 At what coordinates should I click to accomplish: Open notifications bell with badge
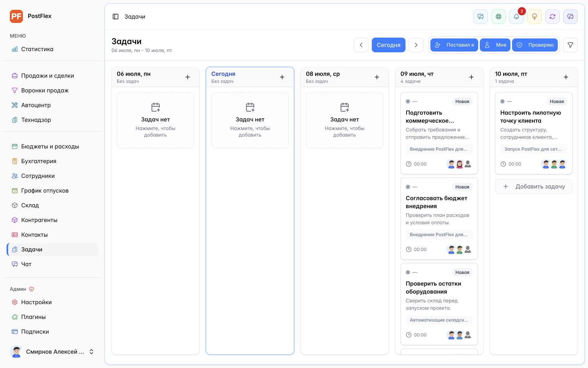tap(517, 17)
